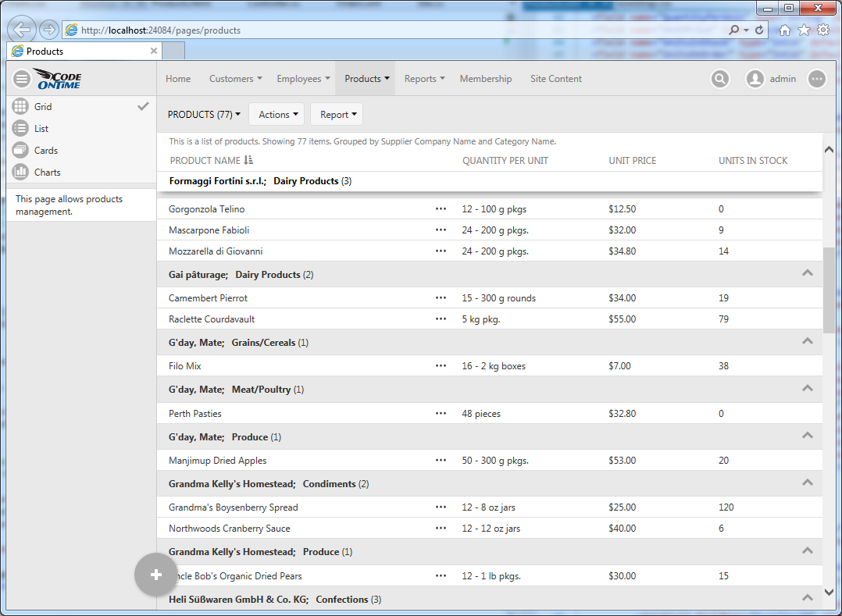Collapse the Gai pâturage Dairy Products group
Screen dimensions: 842x616
(x=807, y=273)
